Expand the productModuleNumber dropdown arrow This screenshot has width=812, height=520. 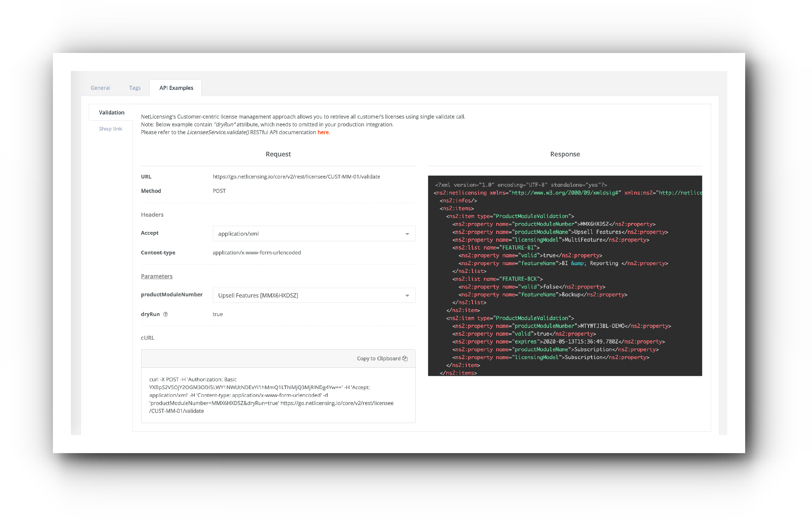click(x=407, y=296)
